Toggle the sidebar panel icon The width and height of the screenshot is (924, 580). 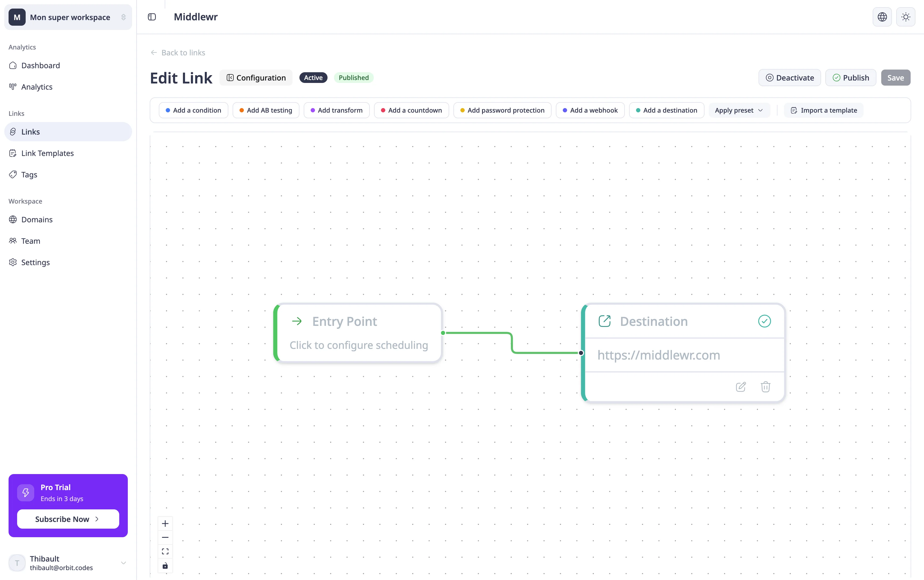coord(152,17)
